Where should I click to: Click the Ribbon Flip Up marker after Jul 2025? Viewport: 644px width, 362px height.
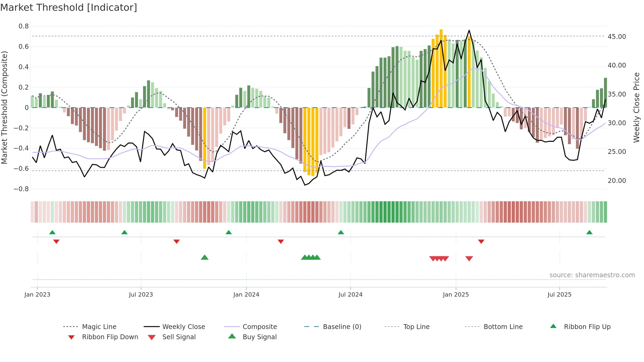click(x=589, y=232)
